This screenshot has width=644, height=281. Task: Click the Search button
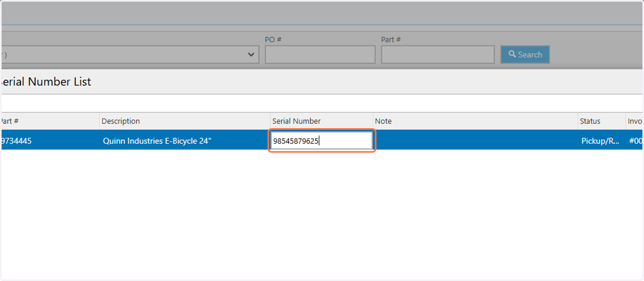(x=525, y=54)
